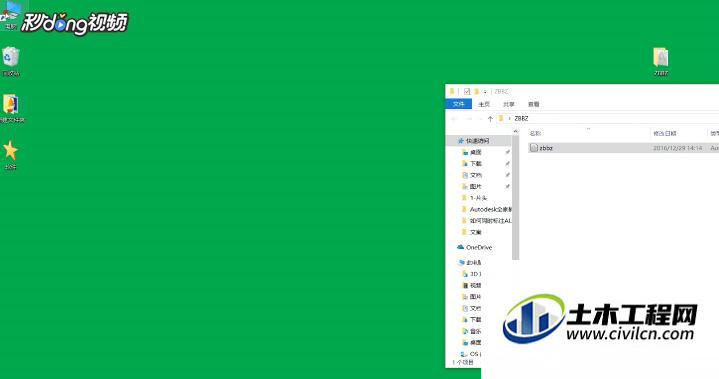719x379 pixels.
Task: Click the pin icon beside 桌面
Action: 508,152
